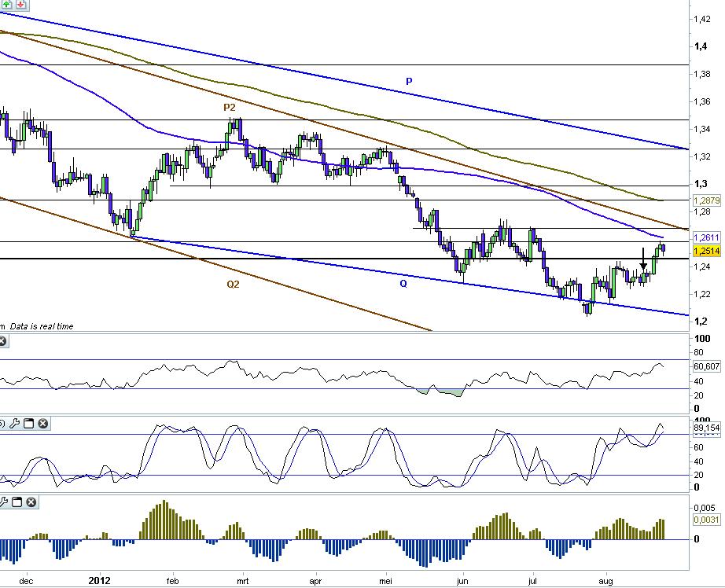Click the 1,2611 moving average price tag

click(x=706, y=237)
